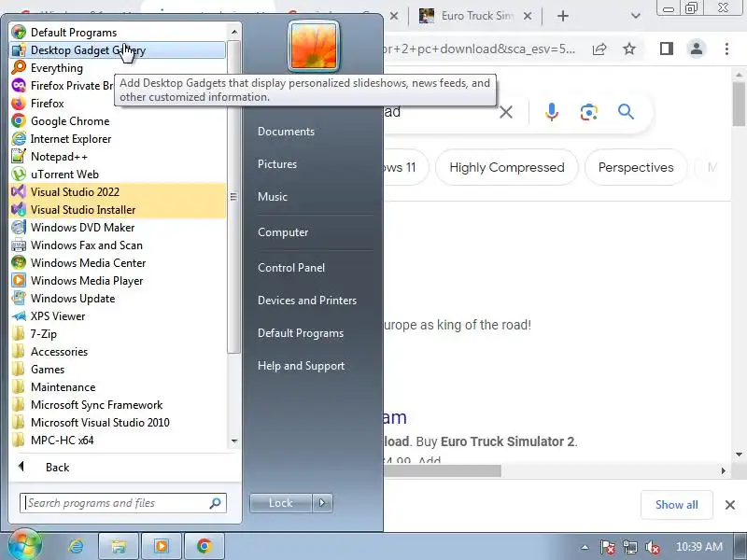Image resolution: width=747 pixels, height=560 pixels.
Task: Click the Search programs and files box
Action: 123,503
